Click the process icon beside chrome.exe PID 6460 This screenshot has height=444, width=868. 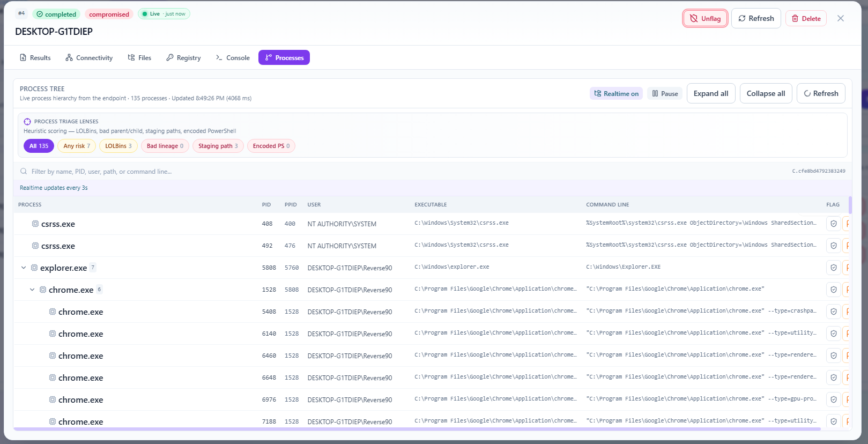(x=52, y=356)
